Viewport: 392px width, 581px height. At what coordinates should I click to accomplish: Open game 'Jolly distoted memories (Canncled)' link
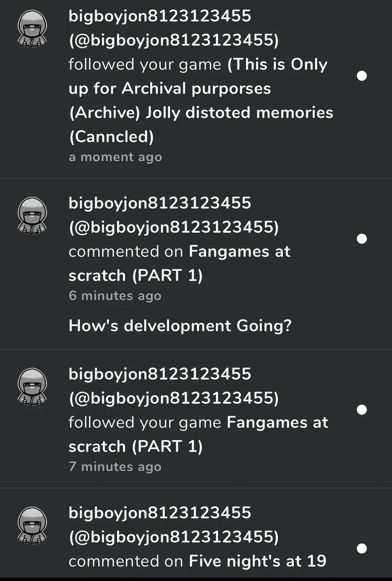[201, 100]
